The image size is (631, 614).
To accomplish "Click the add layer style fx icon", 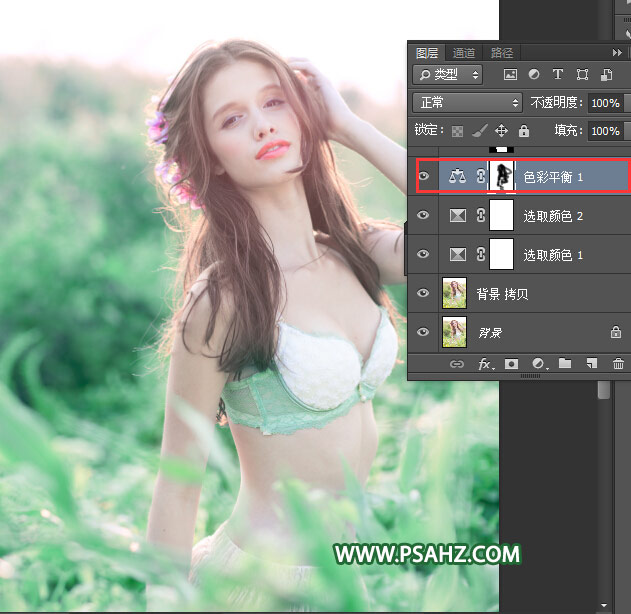I will [485, 365].
